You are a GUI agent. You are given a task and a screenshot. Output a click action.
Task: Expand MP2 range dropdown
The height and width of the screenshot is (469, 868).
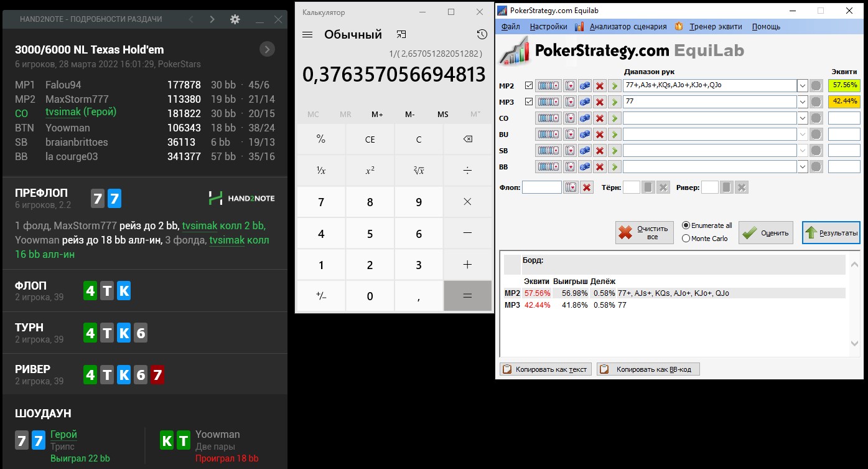[x=803, y=85]
